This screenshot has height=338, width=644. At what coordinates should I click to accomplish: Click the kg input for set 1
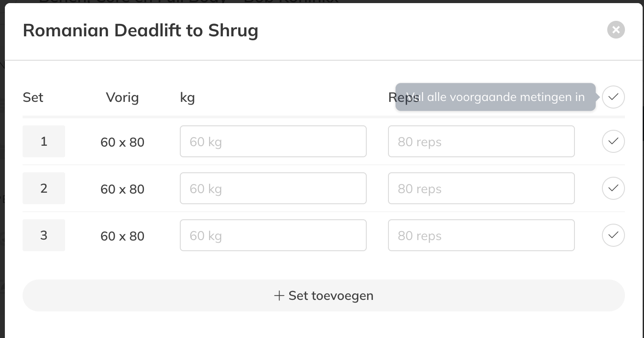(273, 141)
